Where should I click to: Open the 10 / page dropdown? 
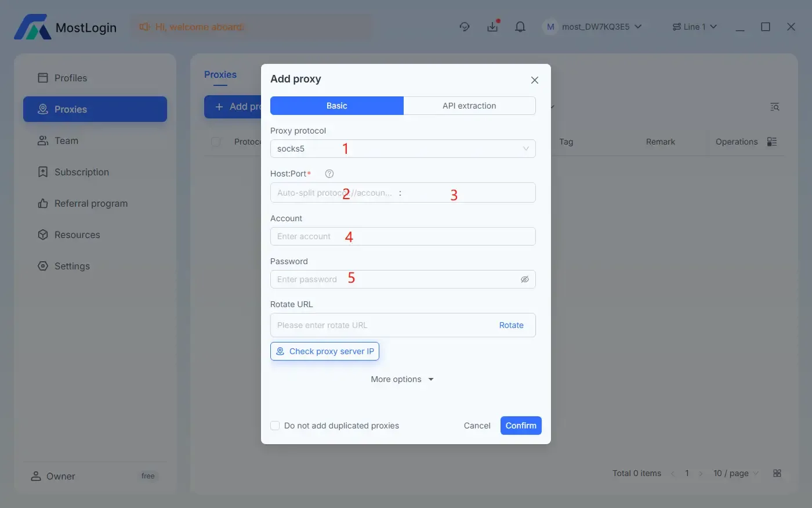coord(736,473)
